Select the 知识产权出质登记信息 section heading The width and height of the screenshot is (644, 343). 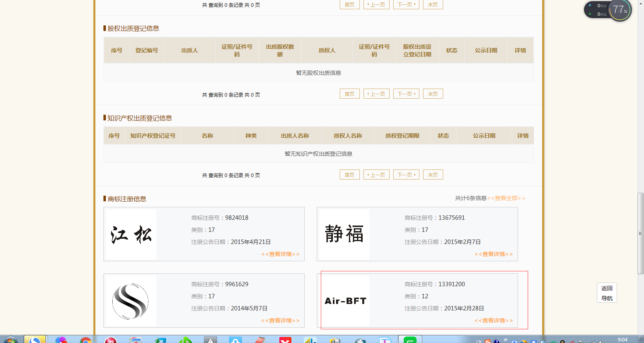tap(140, 118)
